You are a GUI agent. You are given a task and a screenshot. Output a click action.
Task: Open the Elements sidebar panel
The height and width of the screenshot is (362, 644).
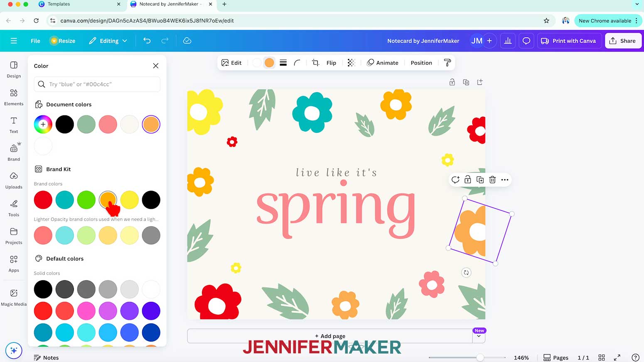(x=14, y=97)
